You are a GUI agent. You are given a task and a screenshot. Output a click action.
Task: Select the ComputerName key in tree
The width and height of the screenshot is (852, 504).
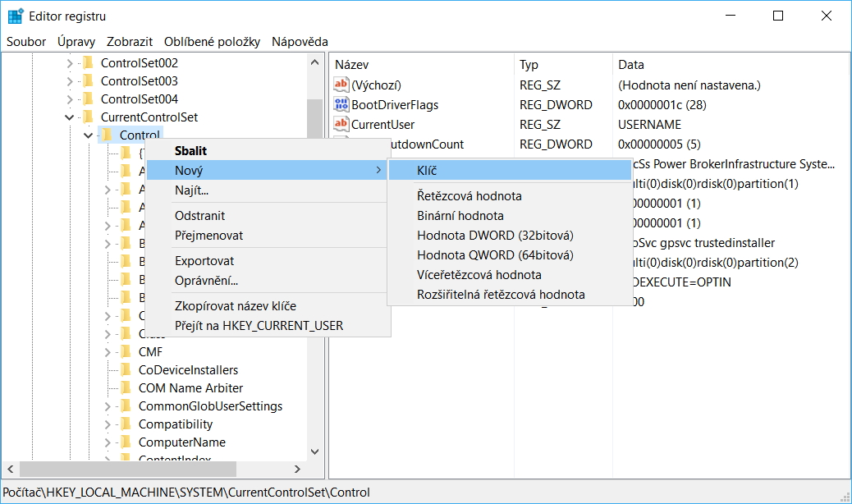pos(182,442)
